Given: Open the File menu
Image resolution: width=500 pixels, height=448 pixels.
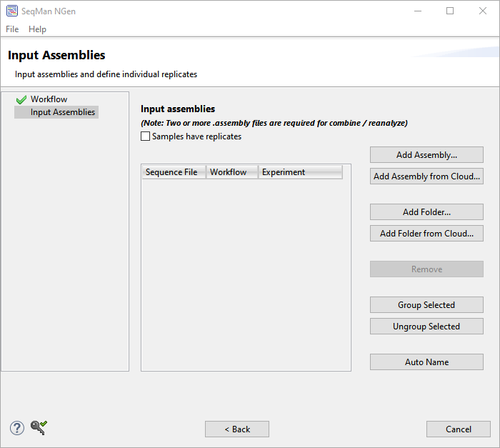Looking at the screenshot, I should tap(12, 29).
